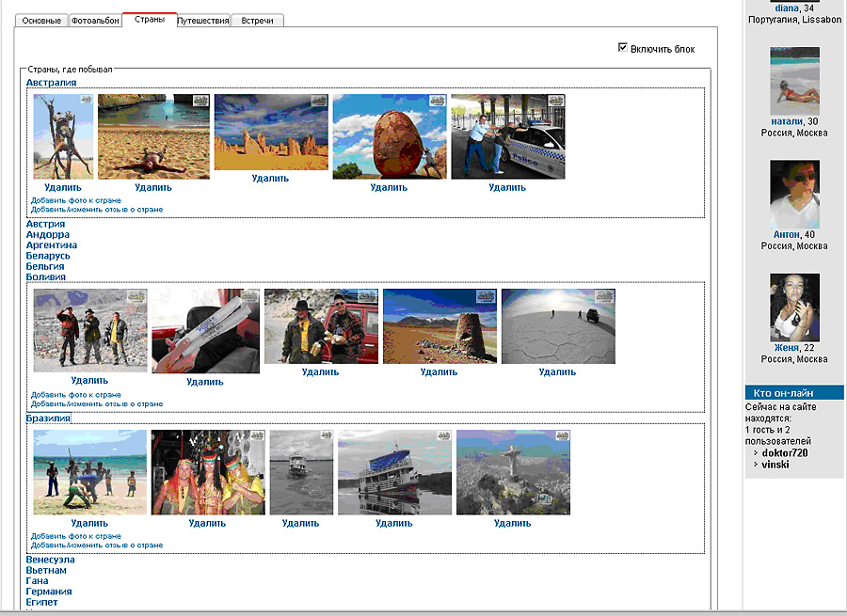This screenshot has height=616, width=847.
Task: Collapse the "Австралия" country section
Action: (x=52, y=83)
